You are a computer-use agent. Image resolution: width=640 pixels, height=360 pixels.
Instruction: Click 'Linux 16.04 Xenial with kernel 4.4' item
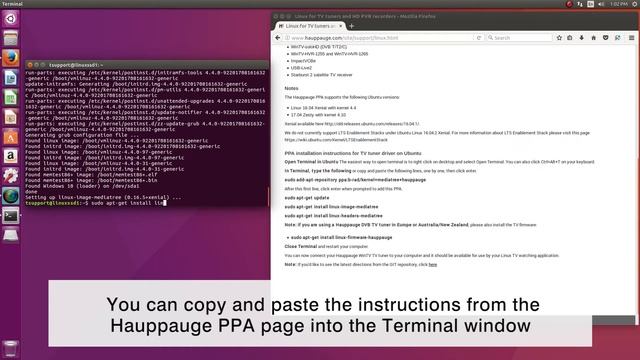tap(323, 108)
